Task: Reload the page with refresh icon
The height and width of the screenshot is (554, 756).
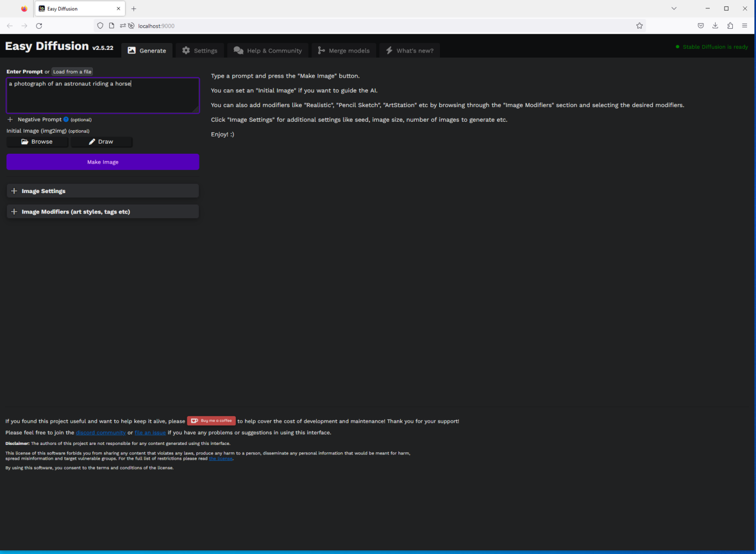Action: click(x=39, y=26)
